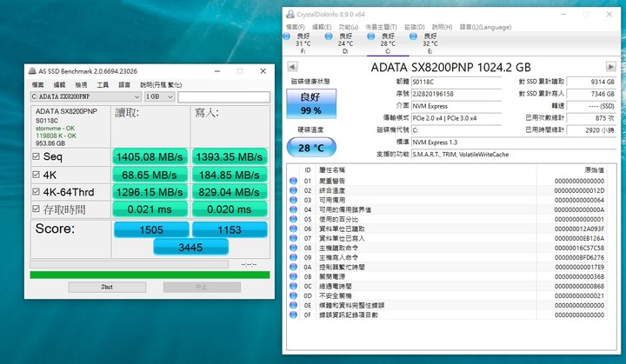
Task: Open the C: ADATA SX8200PNP drive dropdown
Action: point(86,96)
